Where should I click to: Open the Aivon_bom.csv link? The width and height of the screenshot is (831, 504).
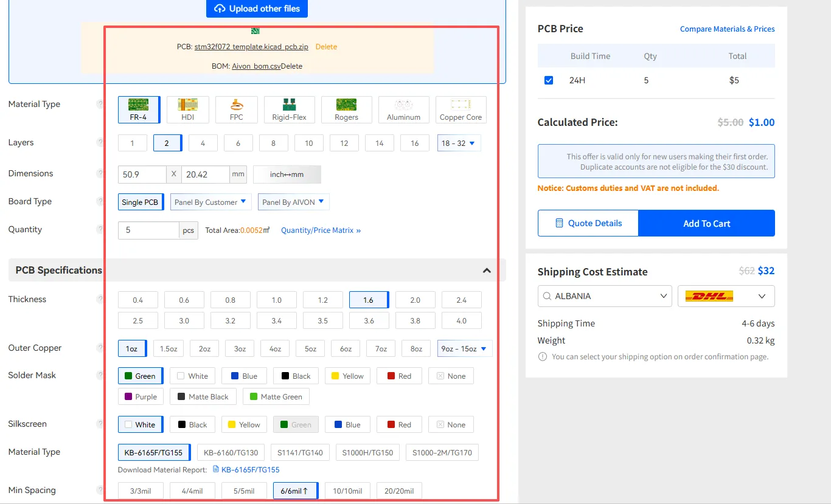coord(256,66)
